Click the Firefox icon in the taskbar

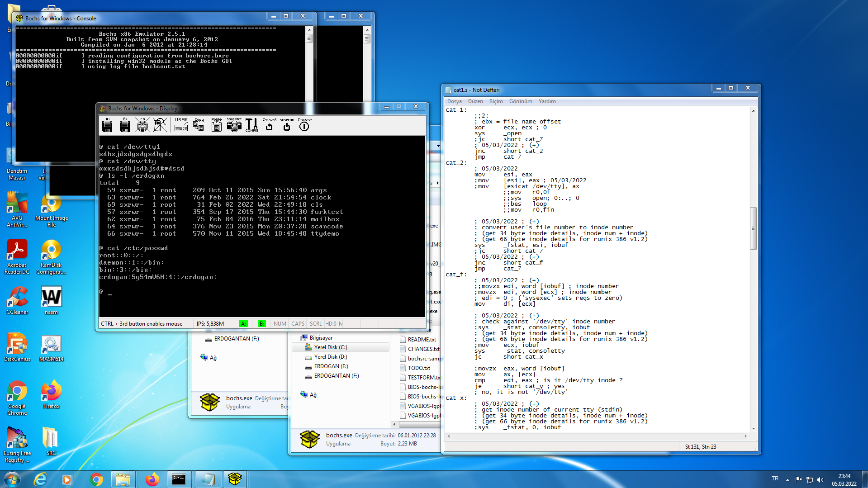[x=152, y=479]
